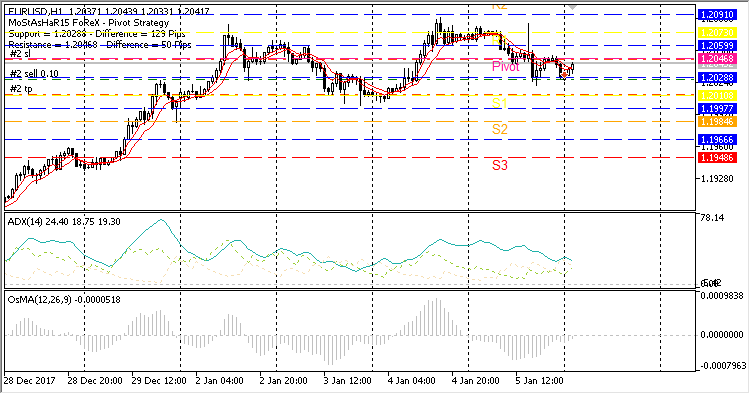The image size is (750, 394).
Task: Select the MoStAsHaR15 FoReX - Pivot Strategy label
Action: [89, 22]
